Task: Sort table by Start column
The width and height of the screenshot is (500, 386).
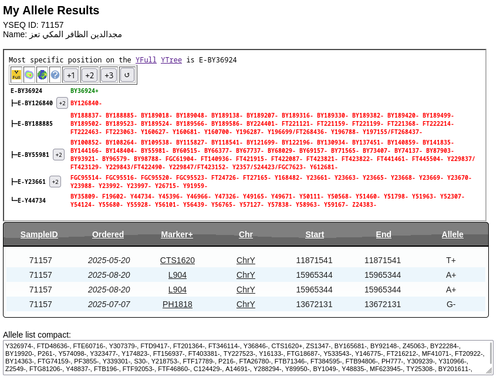Action: click(x=315, y=235)
